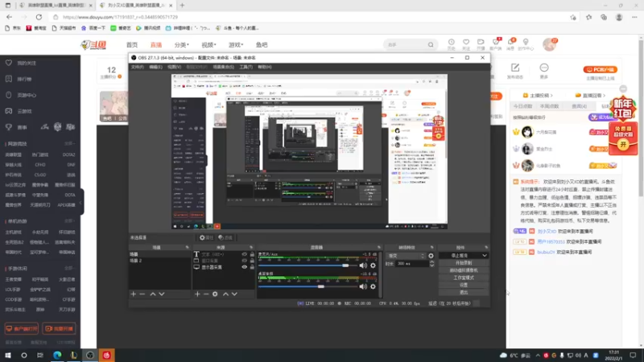Toggle lock of 文本 (GDI+) source

252,254
